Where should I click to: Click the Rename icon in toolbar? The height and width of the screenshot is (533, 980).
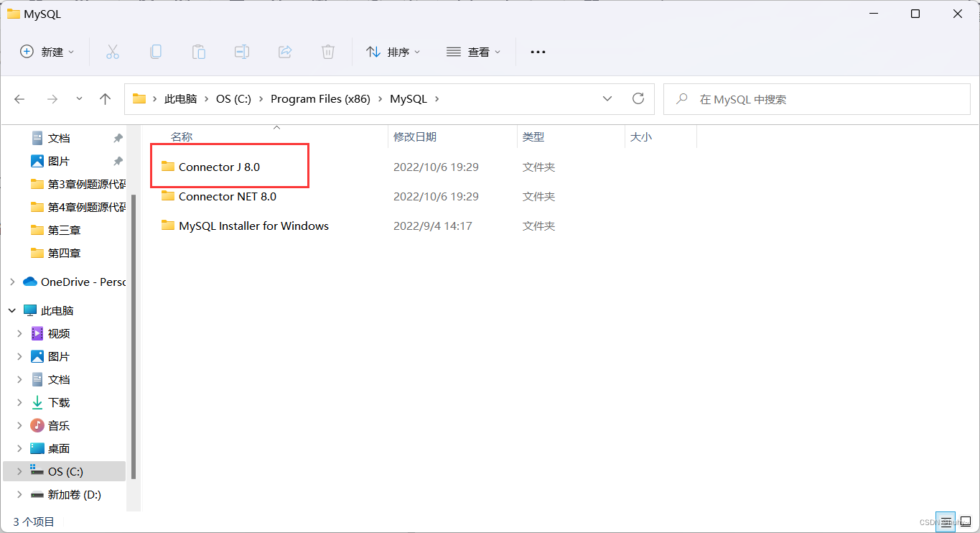pyautogui.click(x=242, y=52)
